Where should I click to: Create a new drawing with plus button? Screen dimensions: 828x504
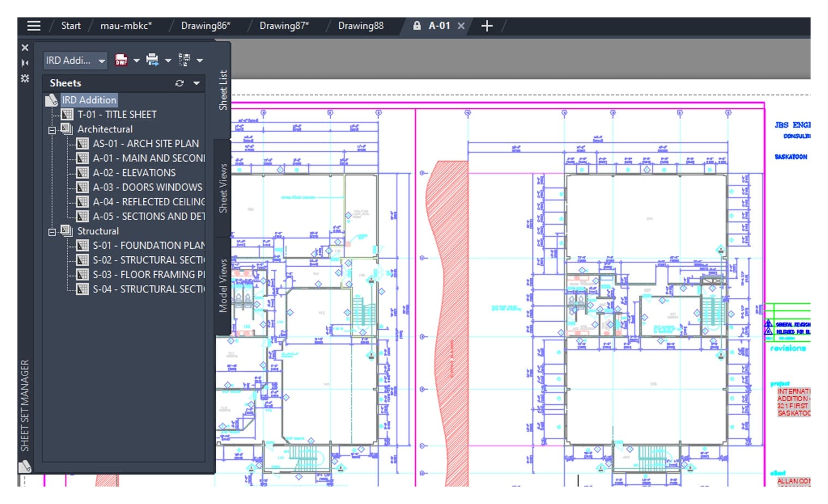click(487, 26)
